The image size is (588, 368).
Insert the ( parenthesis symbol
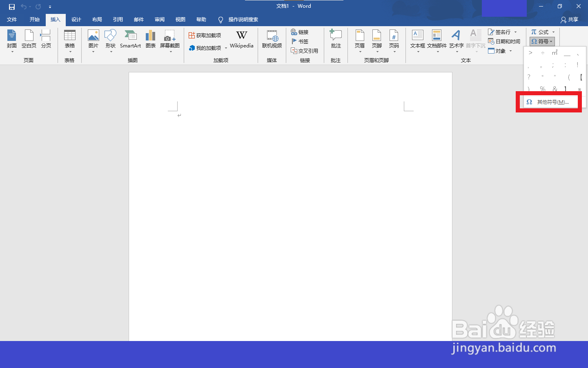click(568, 77)
